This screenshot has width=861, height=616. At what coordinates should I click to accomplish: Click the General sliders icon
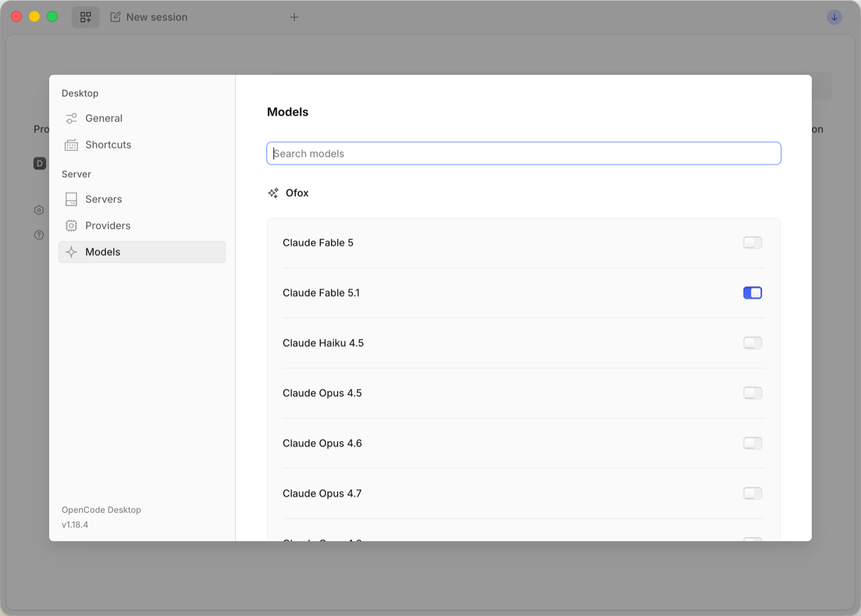tap(71, 118)
